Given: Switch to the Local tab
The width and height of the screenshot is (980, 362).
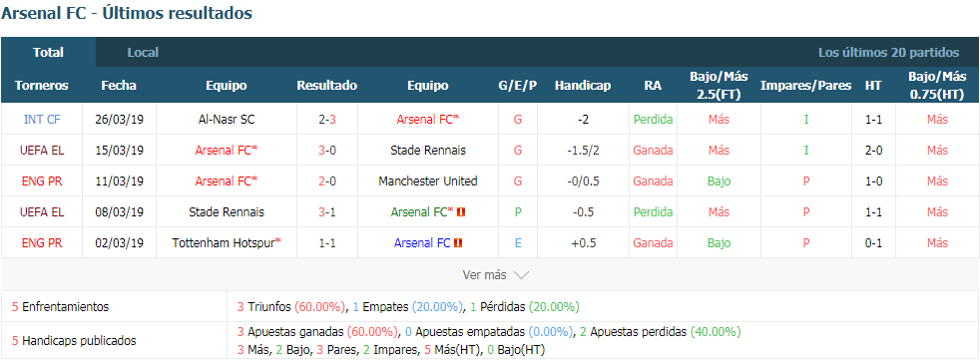Looking at the screenshot, I should click(x=143, y=53).
